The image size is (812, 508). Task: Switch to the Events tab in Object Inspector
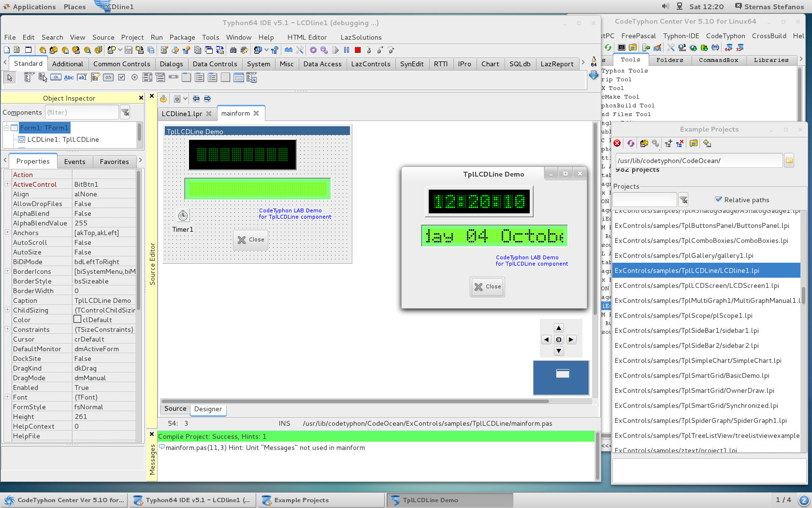pyautogui.click(x=75, y=162)
